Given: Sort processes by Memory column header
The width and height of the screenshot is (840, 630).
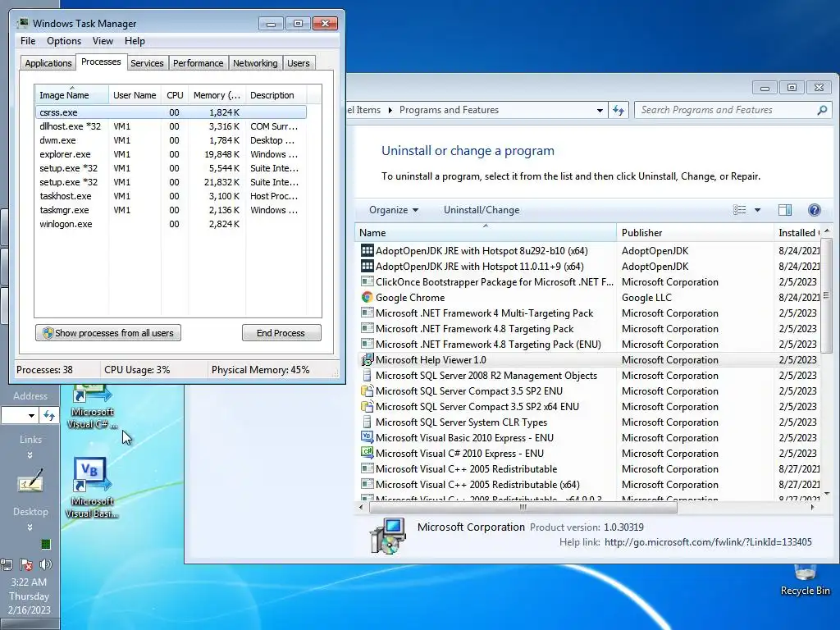Looking at the screenshot, I should point(217,95).
